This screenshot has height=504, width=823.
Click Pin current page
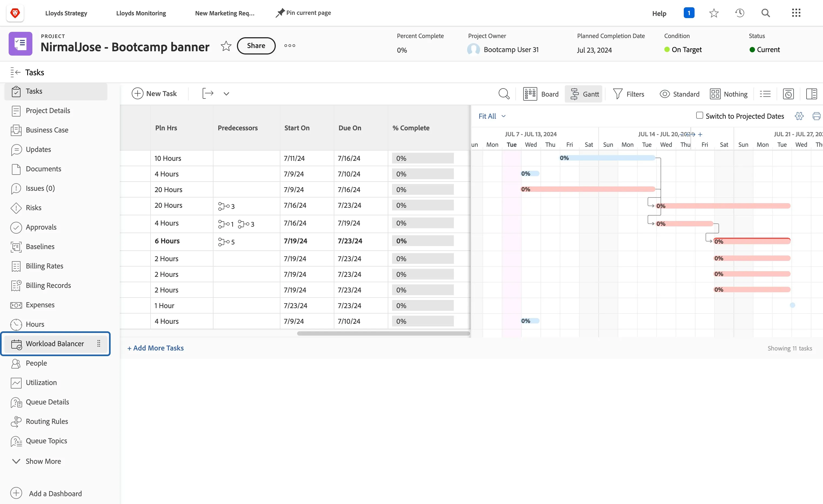tap(303, 13)
